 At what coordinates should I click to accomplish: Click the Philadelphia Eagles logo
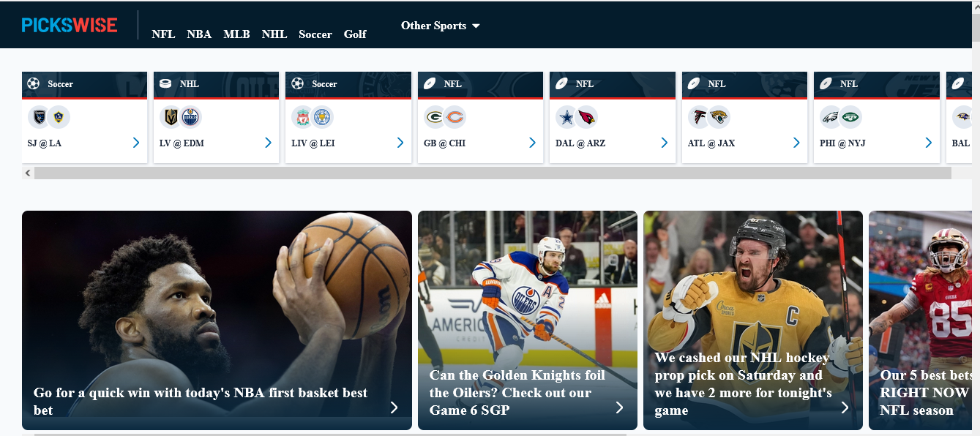pos(831,117)
